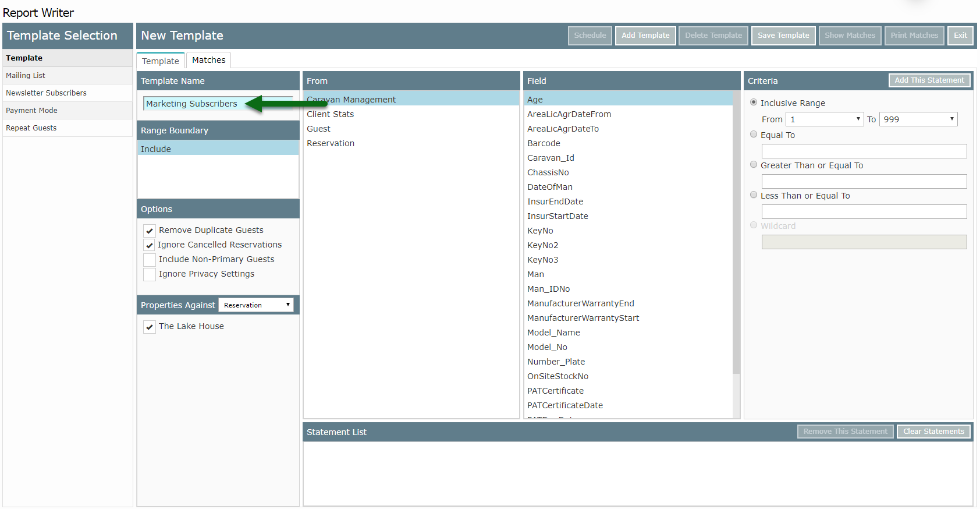Select AreaLicAgrDateFrom field
The image size is (980, 509).
[628, 114]
